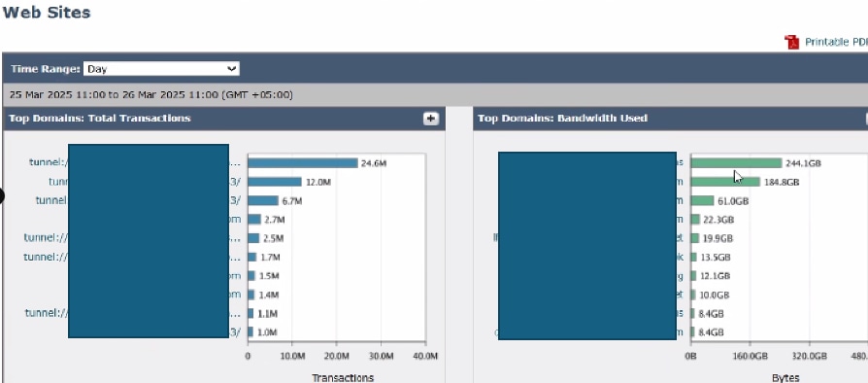Select the 6.7M transactions bar
The width and height of the screenshot is (868, 383).
pos(263,200)
